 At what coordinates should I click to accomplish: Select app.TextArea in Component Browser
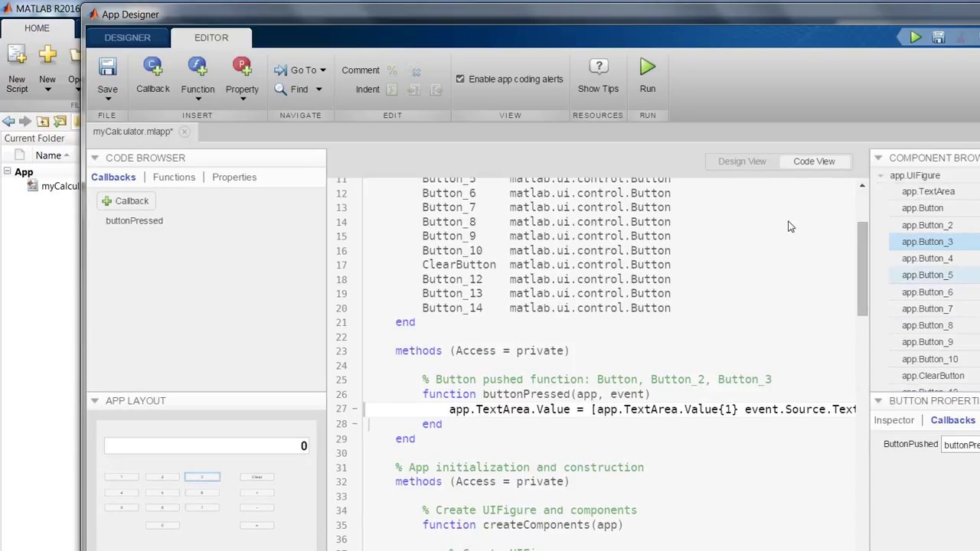(928, 191)
